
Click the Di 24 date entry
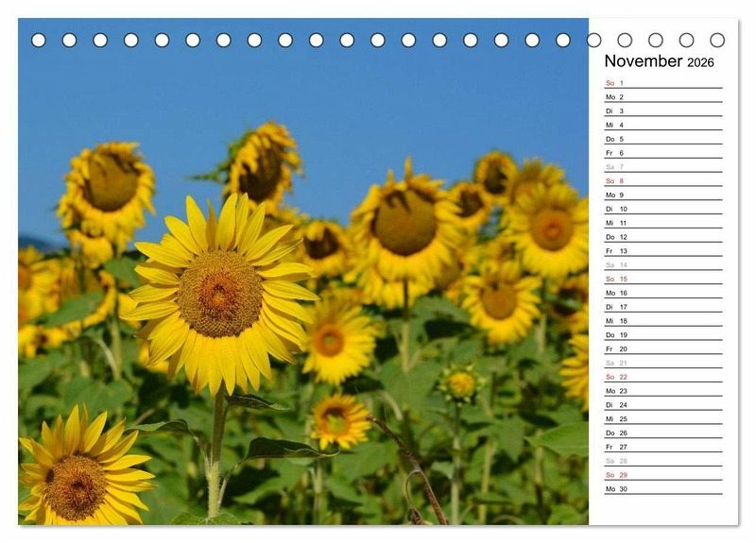(x=661, y=405)
